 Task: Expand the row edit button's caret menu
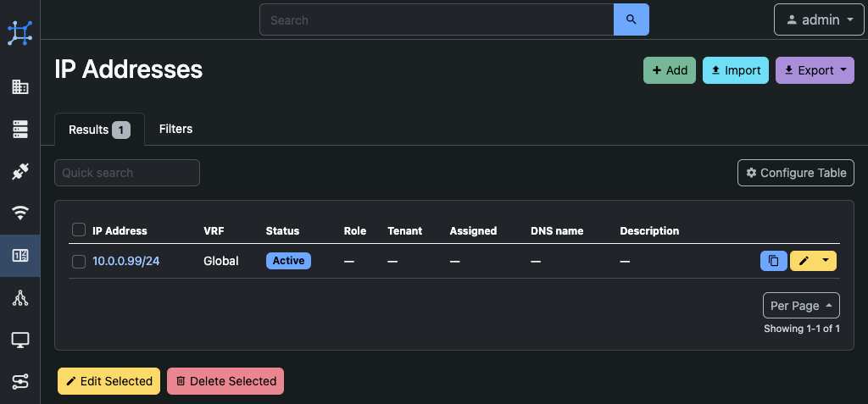tap(826, 261)
